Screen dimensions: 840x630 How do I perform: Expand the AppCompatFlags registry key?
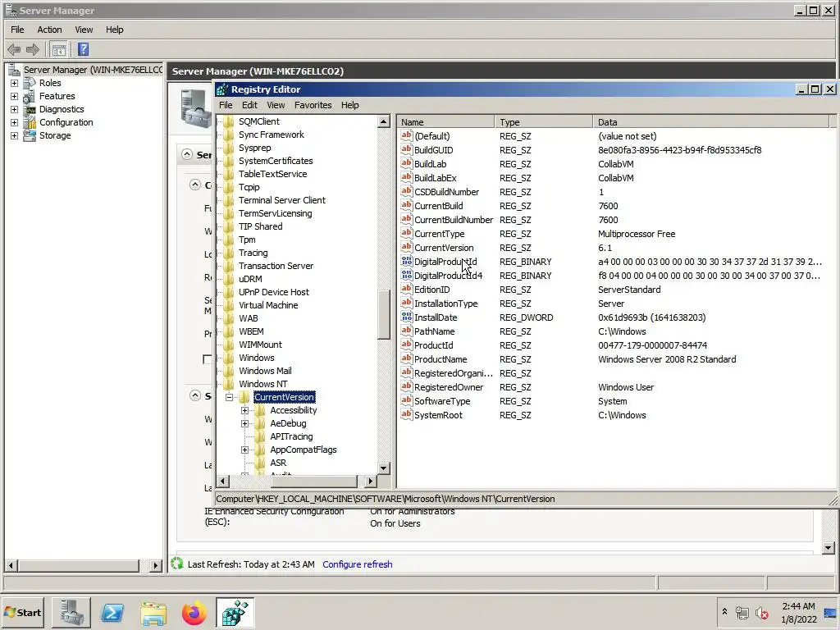pyautogui.click(x=244, y=450)
